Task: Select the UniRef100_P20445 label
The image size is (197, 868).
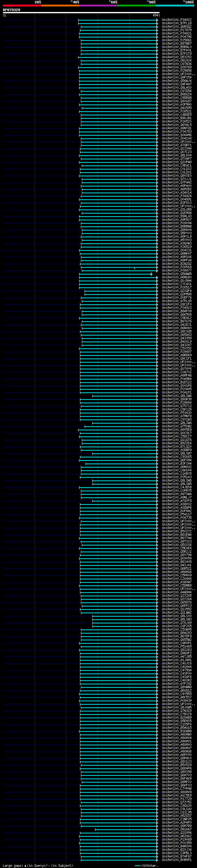Action: pos(177,389)
